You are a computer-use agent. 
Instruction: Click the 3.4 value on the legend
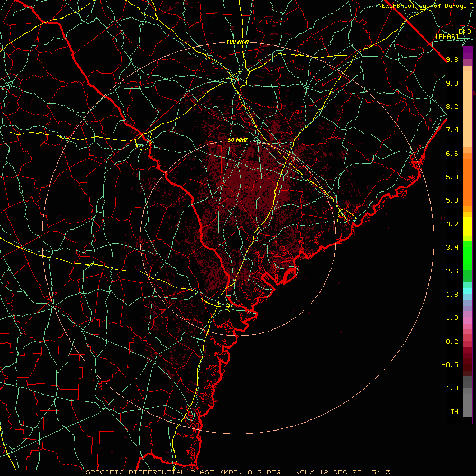[x=452, y=248]
